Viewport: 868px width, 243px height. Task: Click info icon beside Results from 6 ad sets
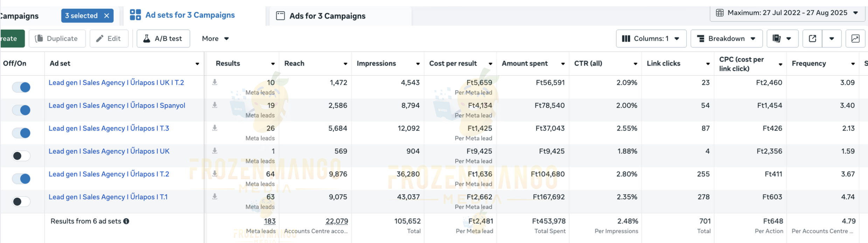pos(126,221)
